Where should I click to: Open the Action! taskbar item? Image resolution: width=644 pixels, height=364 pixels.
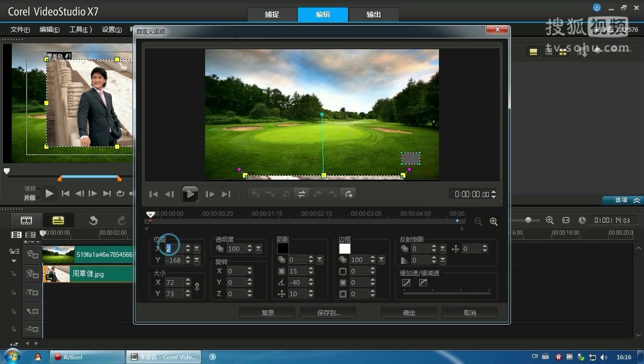pos(88,357)
